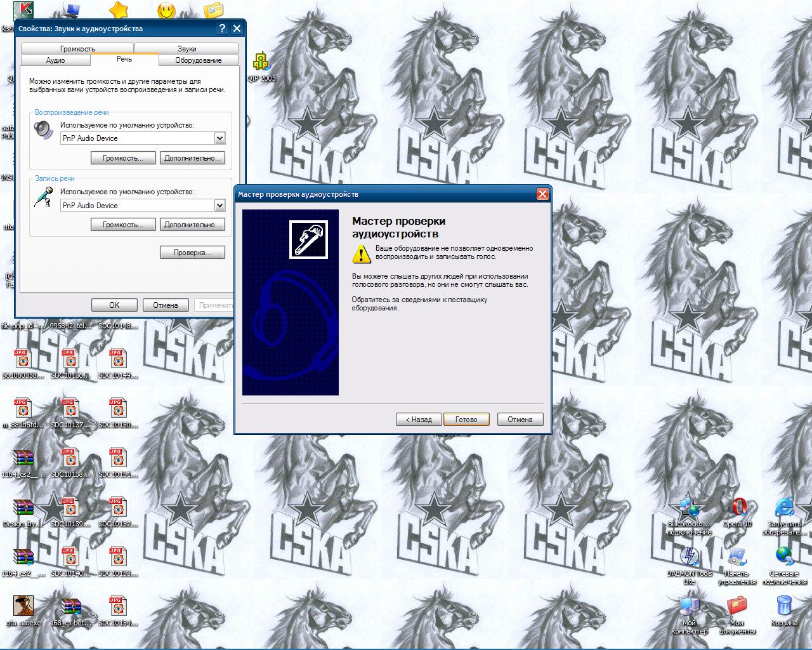
Task: Select the Design_by archive icon
Action: click(23, 508)
